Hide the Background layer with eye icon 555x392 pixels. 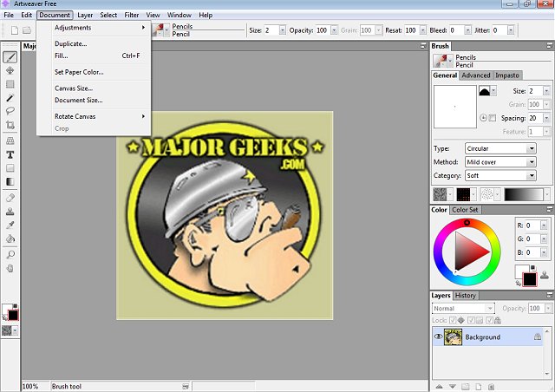point(438,337)
